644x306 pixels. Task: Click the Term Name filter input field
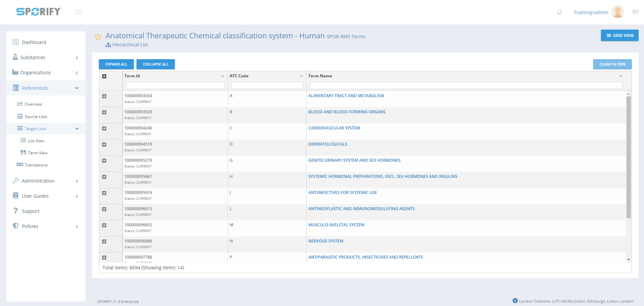[x=466, y=86]
